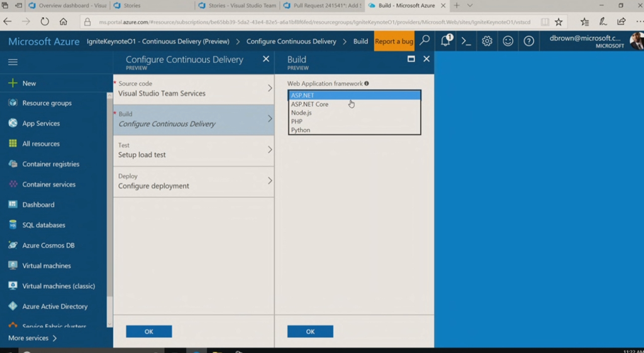Click the Report a bug button
644x353 pixels.
click(x=394, y=41)
